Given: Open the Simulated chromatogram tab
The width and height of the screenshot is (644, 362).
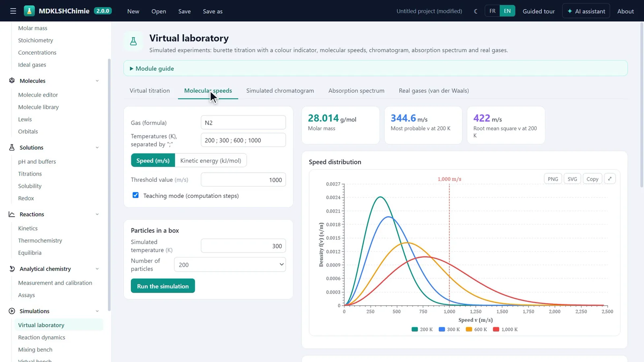Looking at the screenshot, I should [280, 90].
